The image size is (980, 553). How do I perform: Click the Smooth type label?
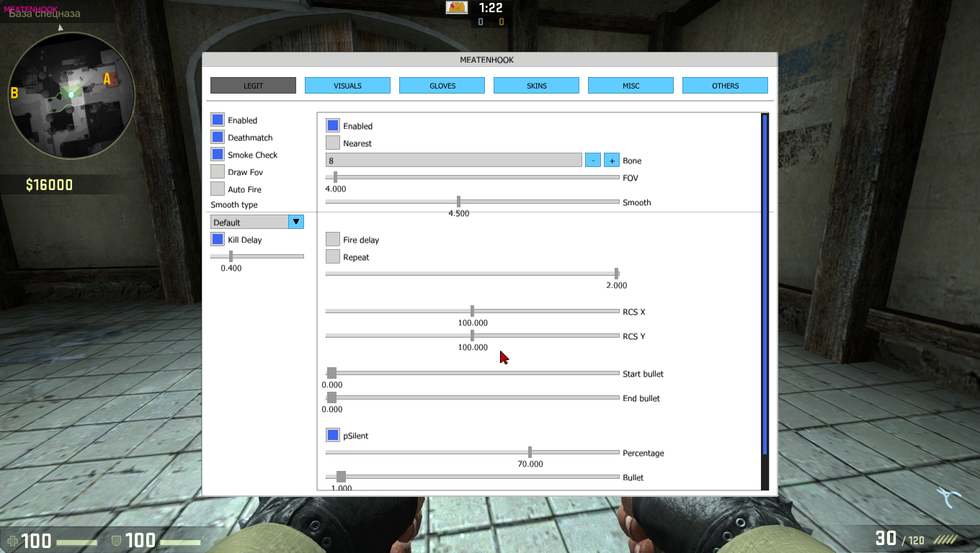234,205
